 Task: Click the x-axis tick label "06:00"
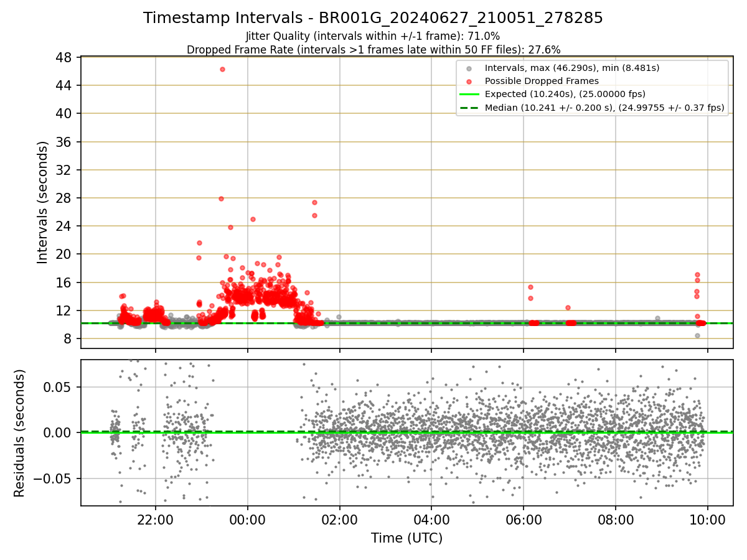pyautogui.click(x=524, y=520)
